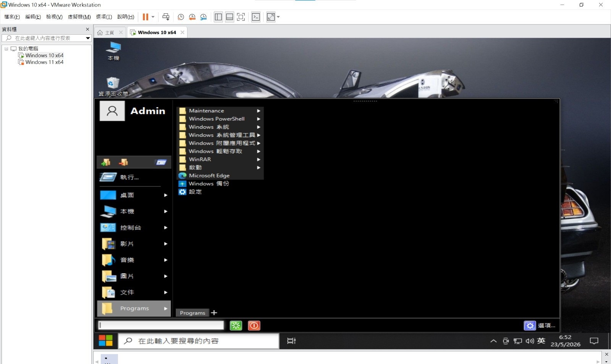The image size is (611, 364).
Task: Click the Windows Start button on taskbar
Action: click(106, 341)
